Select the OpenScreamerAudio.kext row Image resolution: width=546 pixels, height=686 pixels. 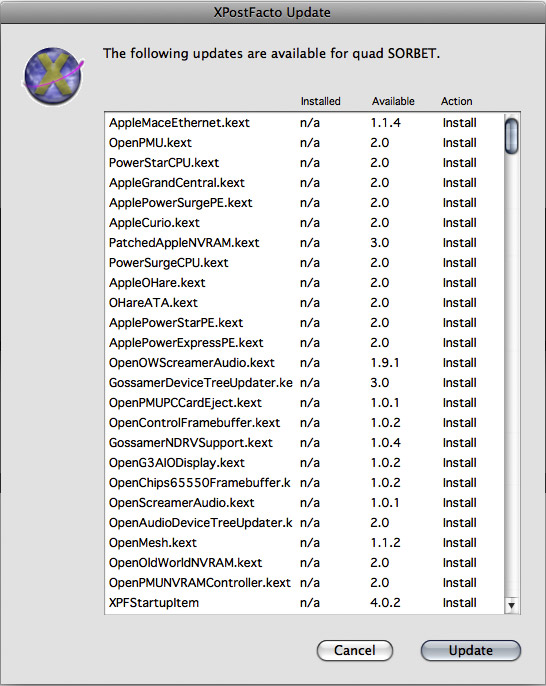pos(304,503)
